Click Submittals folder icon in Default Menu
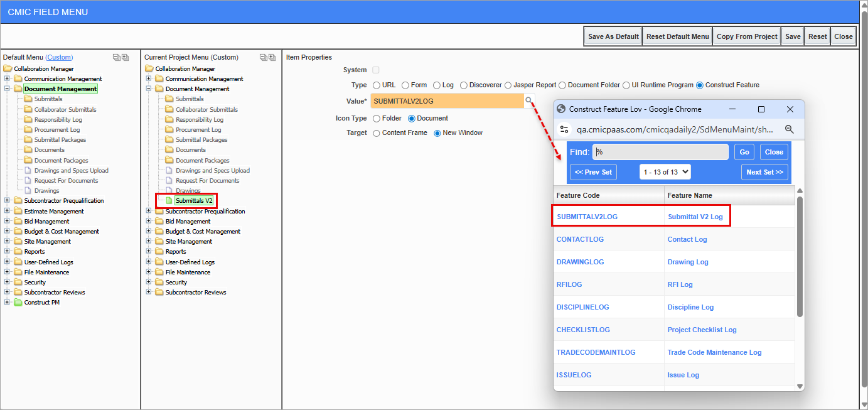The width and height of the screenshot is (868, 410). click(28, 99)
